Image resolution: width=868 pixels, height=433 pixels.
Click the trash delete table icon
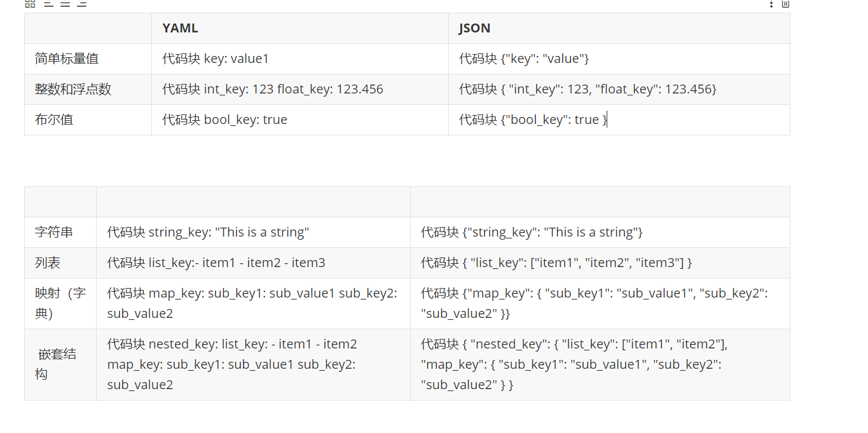[x=785, y=4]
